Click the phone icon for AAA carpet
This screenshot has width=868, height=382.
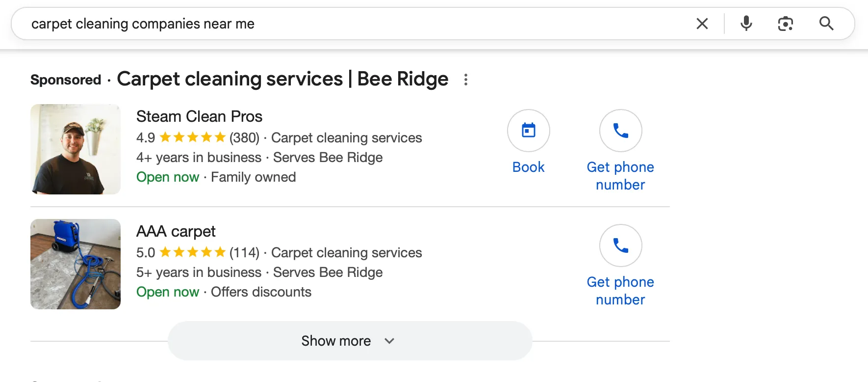pyautogui.click(x=620, y=246)
